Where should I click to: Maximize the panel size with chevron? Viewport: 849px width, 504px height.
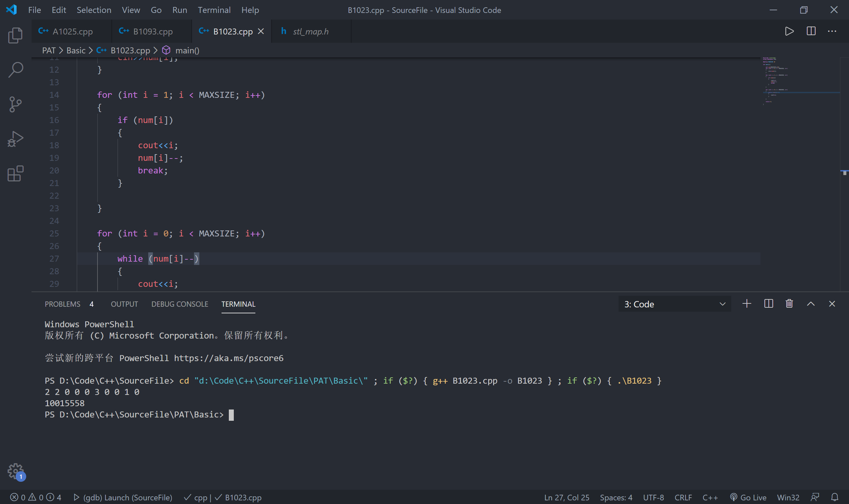click(811, 304)
